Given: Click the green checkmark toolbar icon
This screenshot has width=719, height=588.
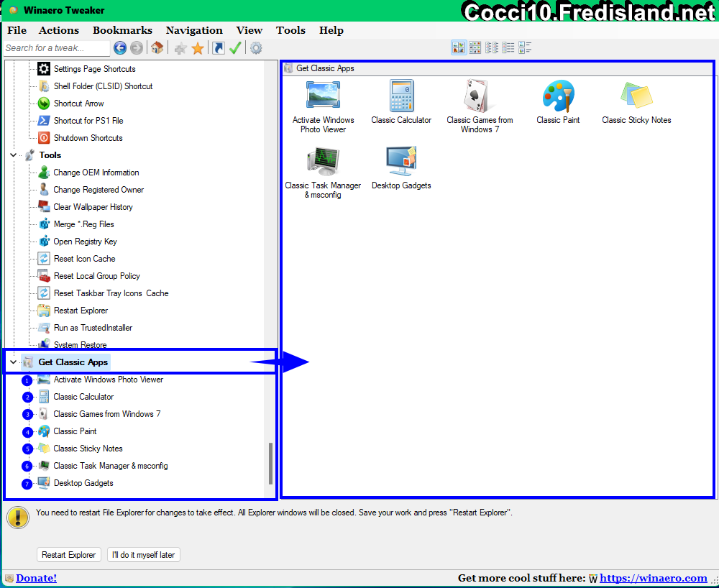Looking at the screenshot, I should pyautogui.click(x=235, y=47).
